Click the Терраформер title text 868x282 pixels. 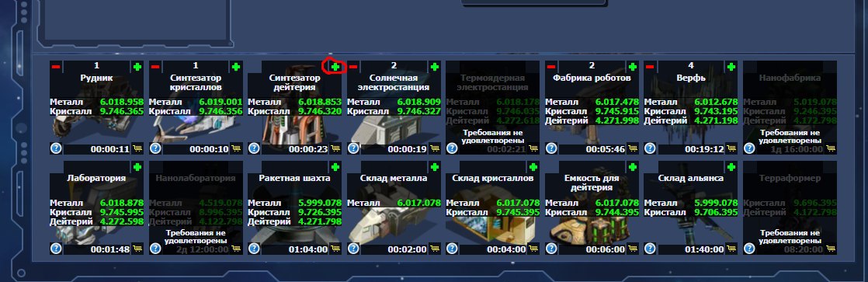click(790, 179)
